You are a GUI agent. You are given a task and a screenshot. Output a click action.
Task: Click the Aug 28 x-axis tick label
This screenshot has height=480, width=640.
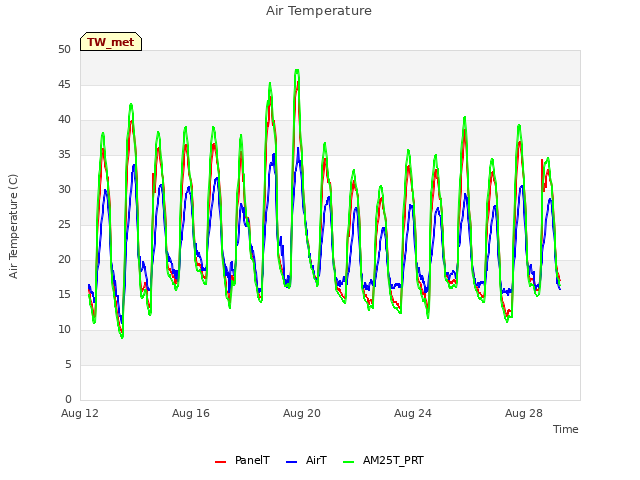524,413
